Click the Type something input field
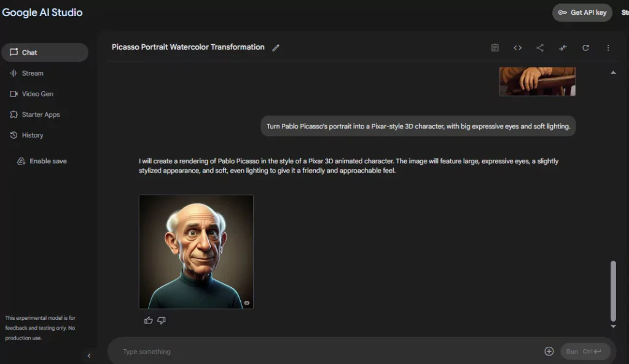The image size is (629, 364). click(329, 352)
